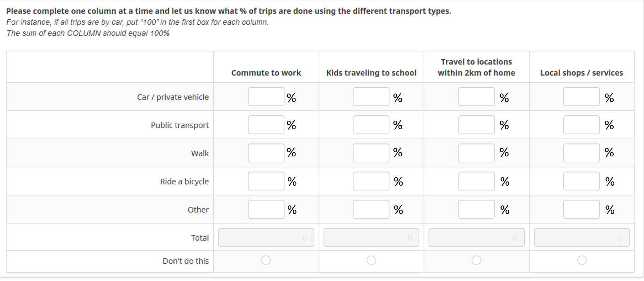Click Total box under Local shops / services
This screenshot has height=281, width=644.
[581, 237]
